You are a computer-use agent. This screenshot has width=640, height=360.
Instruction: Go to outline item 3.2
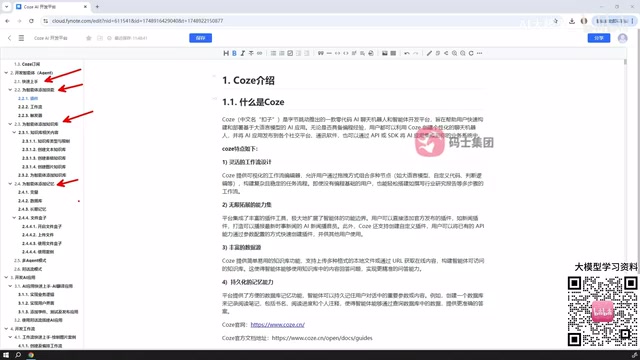pos(38,320)
